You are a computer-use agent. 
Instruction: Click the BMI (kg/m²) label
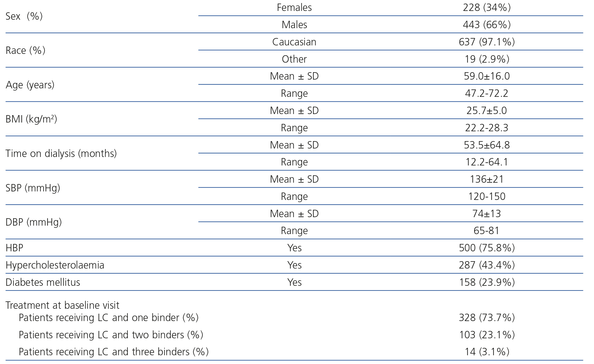pos(31,120)
